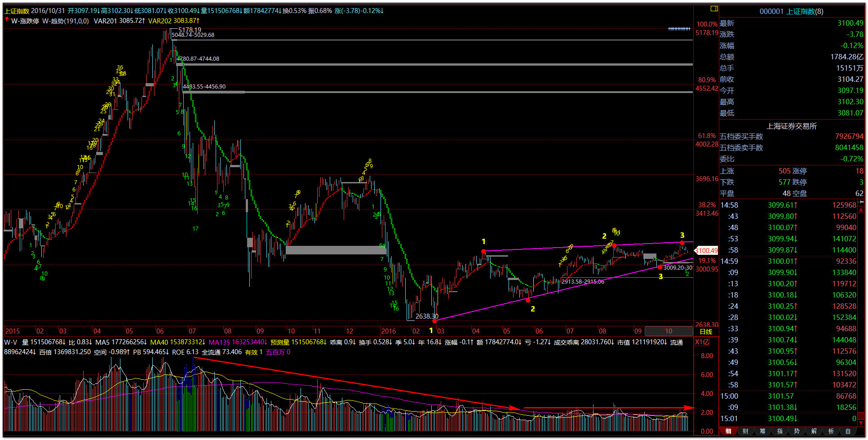Click the yellow panel layout icon
The height and width of the screenshot is (440, 868).
tap(714, 9)
